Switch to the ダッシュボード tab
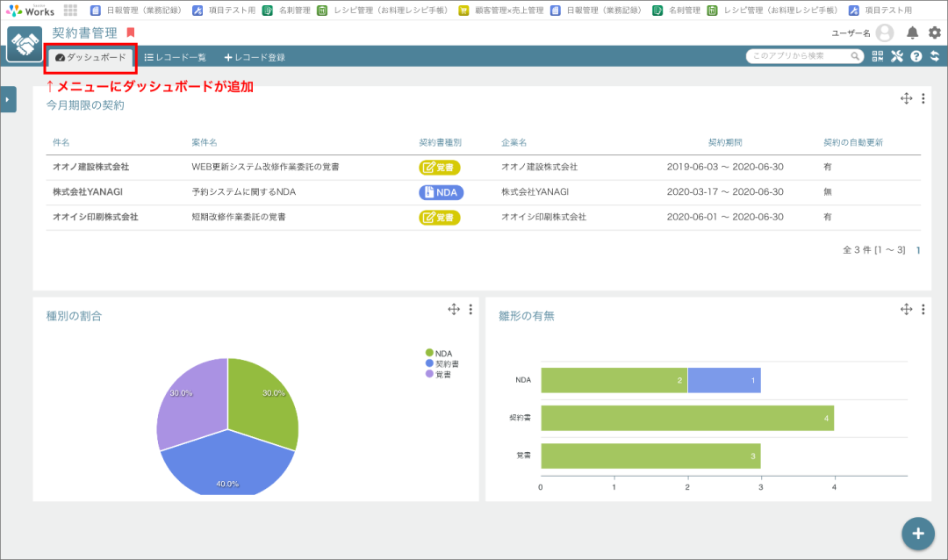 tap(90, 57)
